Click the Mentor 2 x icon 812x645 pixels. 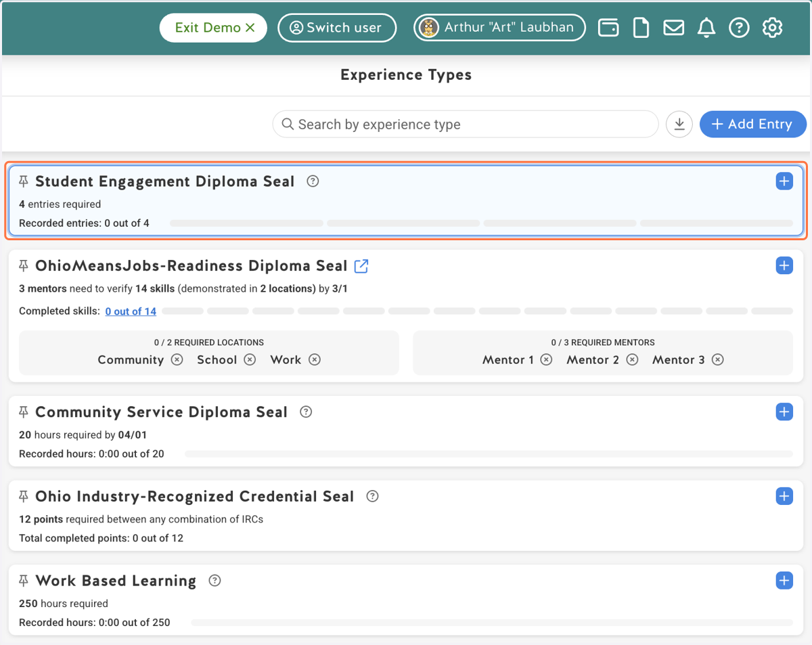[632, 360]
